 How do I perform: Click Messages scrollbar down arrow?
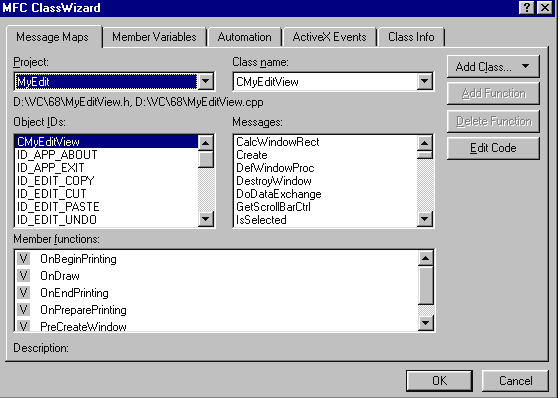click(x=425, y=219)
